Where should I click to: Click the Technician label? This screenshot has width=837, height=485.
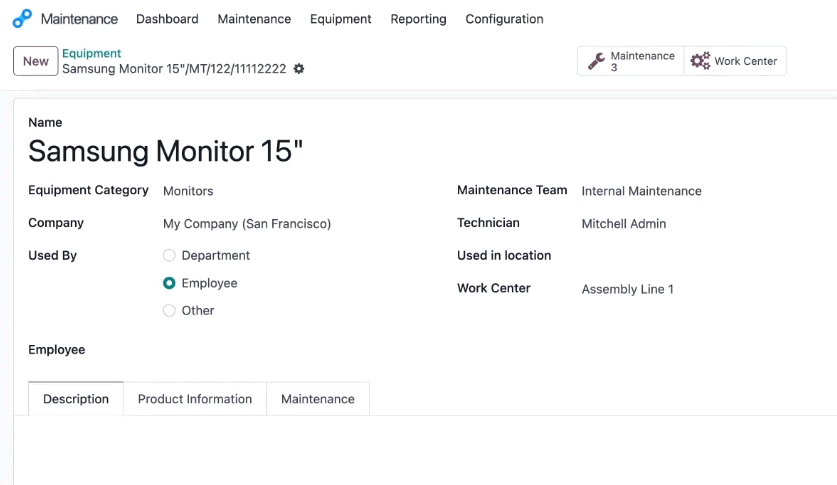[x=488, y=222]
